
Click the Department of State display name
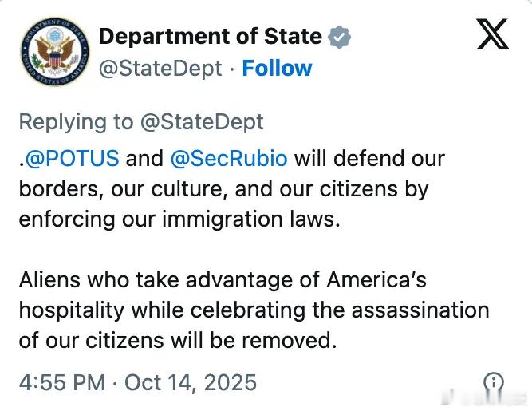tap(210, 37)
